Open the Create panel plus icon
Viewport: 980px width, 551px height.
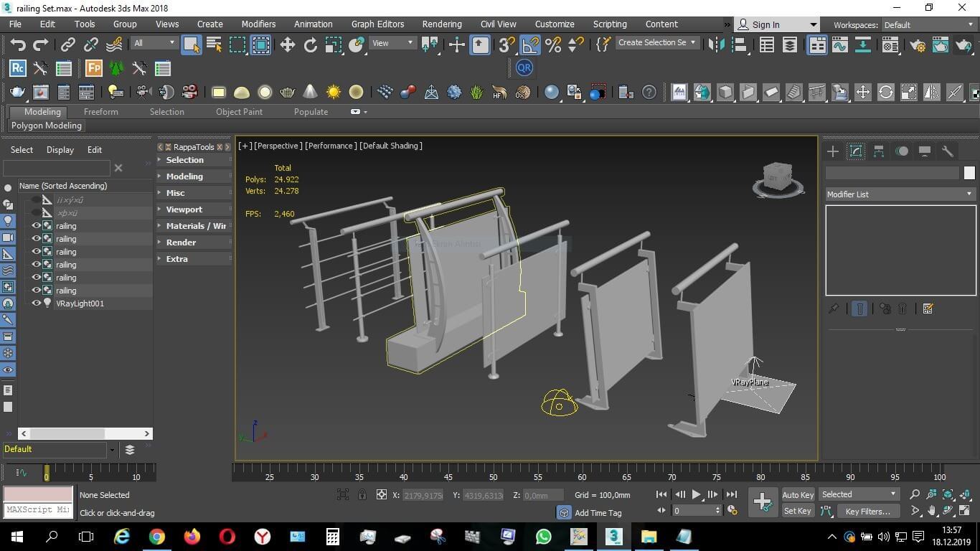pos(832,151)
